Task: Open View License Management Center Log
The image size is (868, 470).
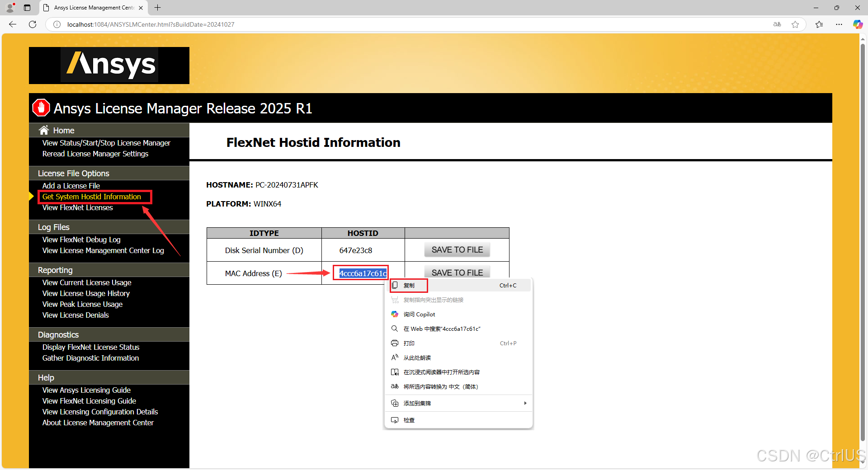Action: click(103, 250)
